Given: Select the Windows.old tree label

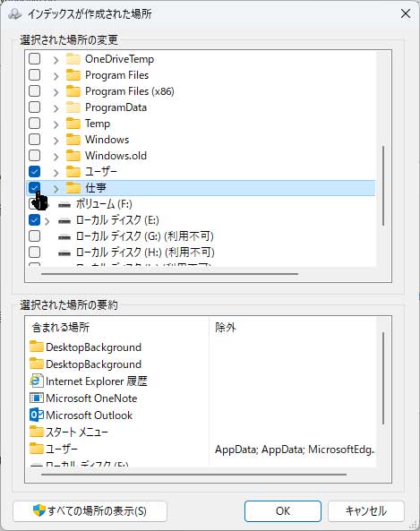Looking at the screenshot, I should pyautogui.click(x=116, y=156).
